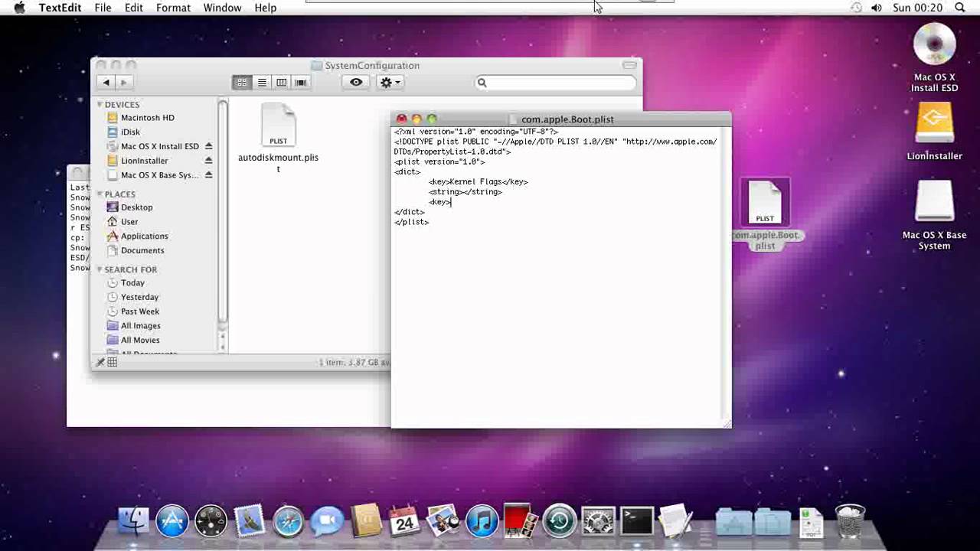Open iChat from the Dock
The width and height of the screenshot is (980, 551).
(x=327, y=522)
